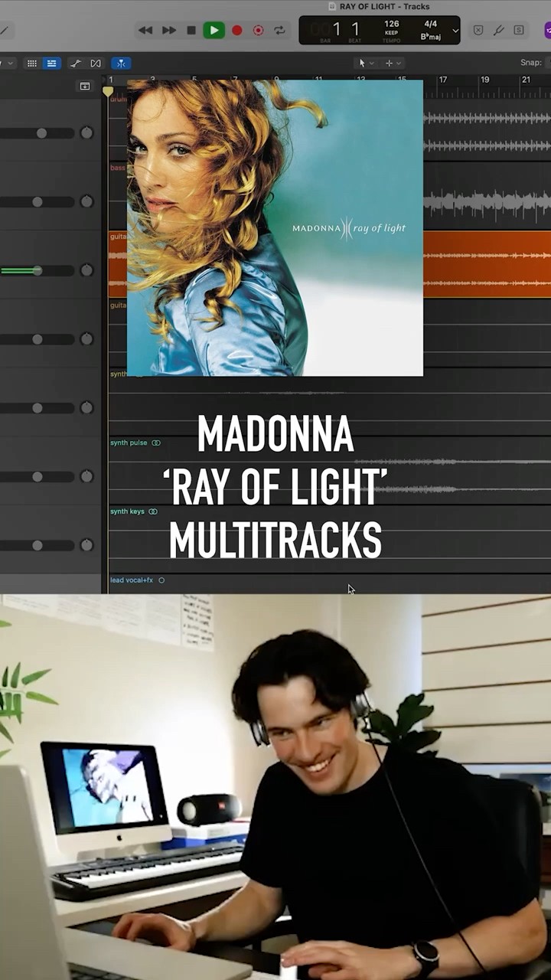This screenshot has width=551, height=980.
Task: Open the secondary marquee tool menu
Action: click(393, 64)
